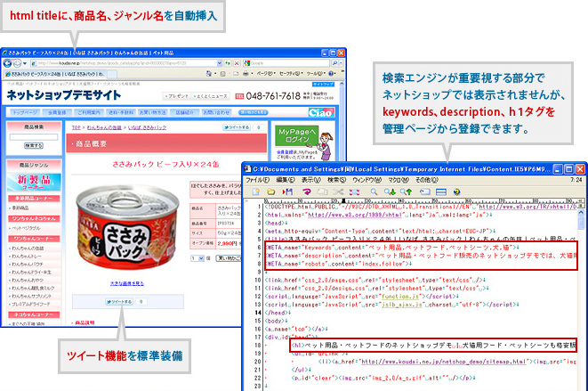Viewport: 588px width, 391px height.
Task: Click the browser Back arrow button
Action: click(7, 63)
